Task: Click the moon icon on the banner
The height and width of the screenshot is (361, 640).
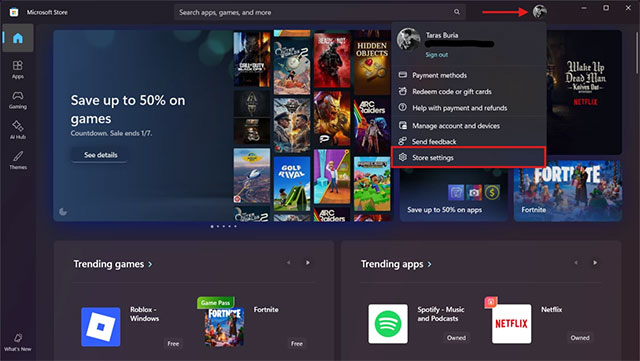Action: (63, 212)
